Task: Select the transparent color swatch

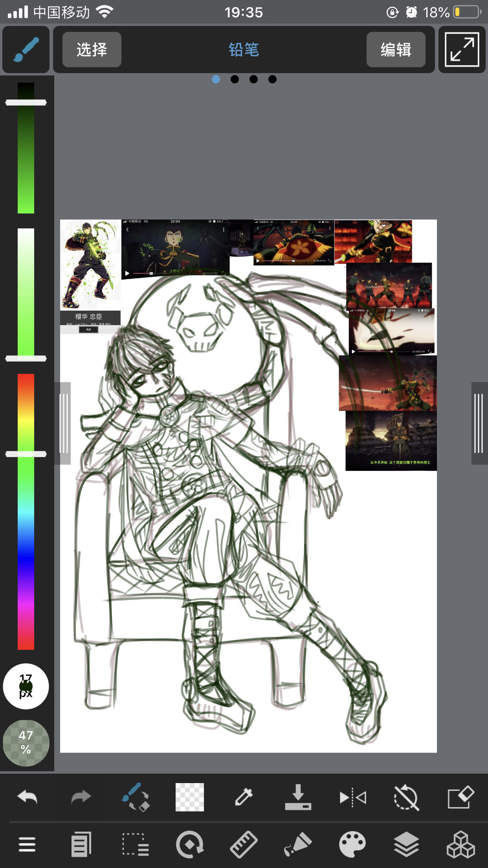Action: (189, 797)
